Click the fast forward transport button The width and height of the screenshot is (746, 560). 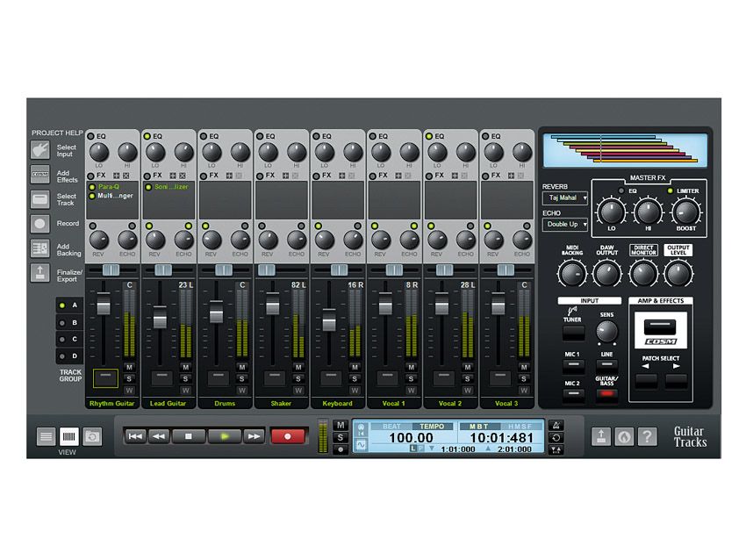(254, 436)
